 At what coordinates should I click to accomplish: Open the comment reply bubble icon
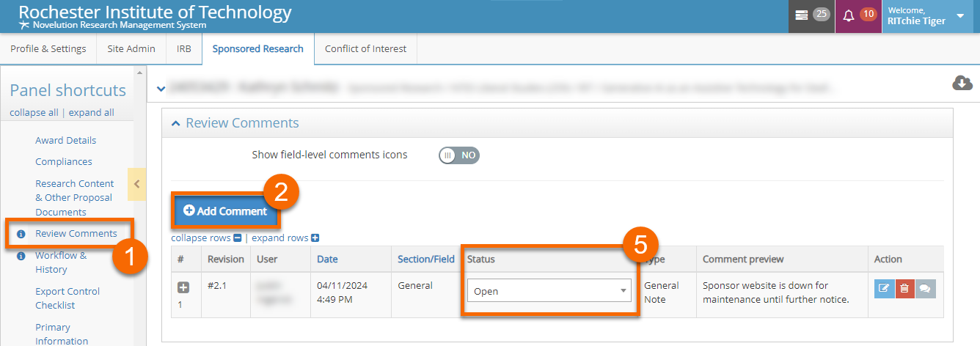click(x=925, y=289)
